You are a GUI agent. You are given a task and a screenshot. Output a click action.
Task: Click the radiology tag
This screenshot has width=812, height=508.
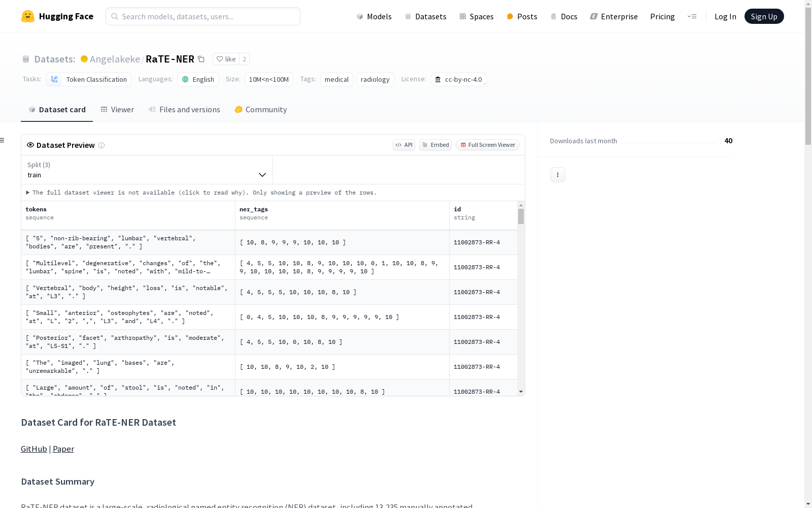[375, 79]
